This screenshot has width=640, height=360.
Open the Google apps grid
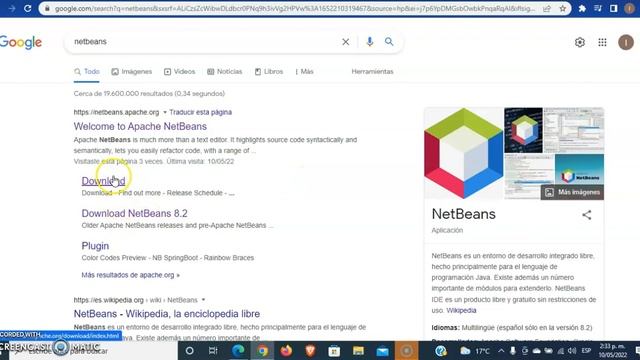pyautogui.click(x=602, y=42)
